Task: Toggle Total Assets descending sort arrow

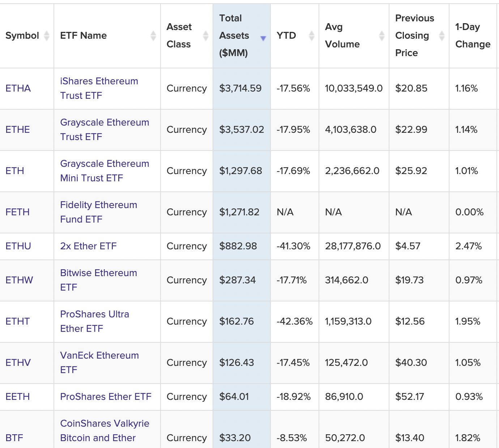Action: point(263,38)
